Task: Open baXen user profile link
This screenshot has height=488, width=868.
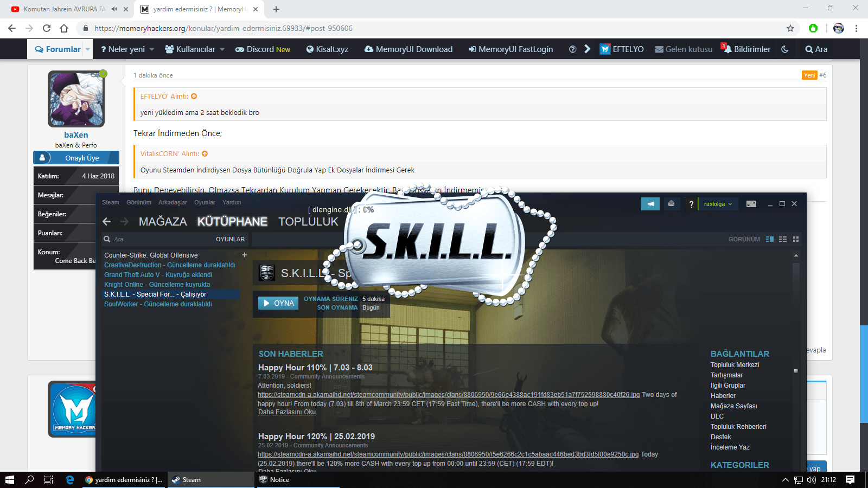Action: (x=76, y=135)
